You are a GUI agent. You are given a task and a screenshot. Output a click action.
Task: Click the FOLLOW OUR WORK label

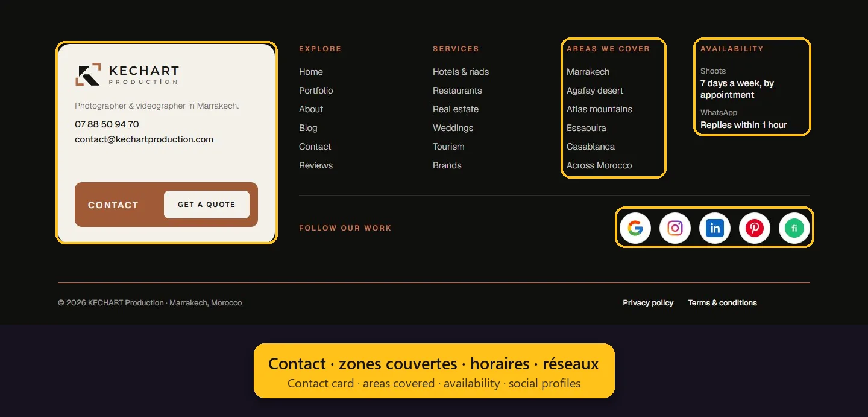[345, 228]
